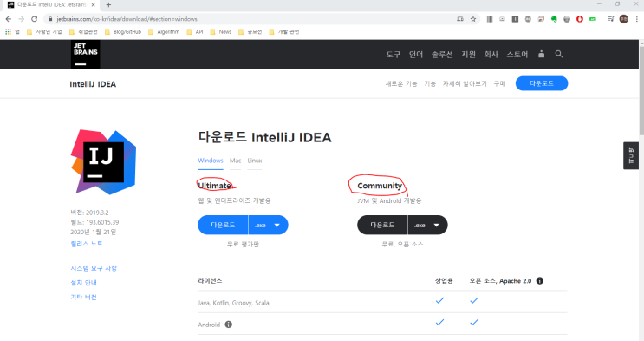Open the 자세히 알아보기 link

[465, 83]
